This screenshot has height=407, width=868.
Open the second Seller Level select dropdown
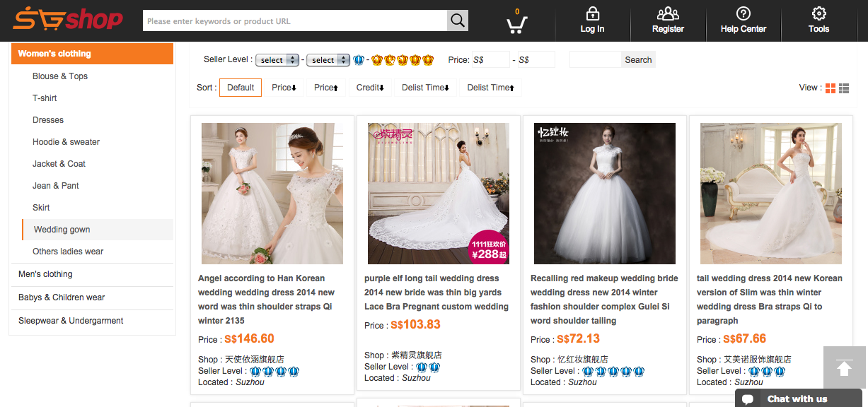tap(328, 60)
